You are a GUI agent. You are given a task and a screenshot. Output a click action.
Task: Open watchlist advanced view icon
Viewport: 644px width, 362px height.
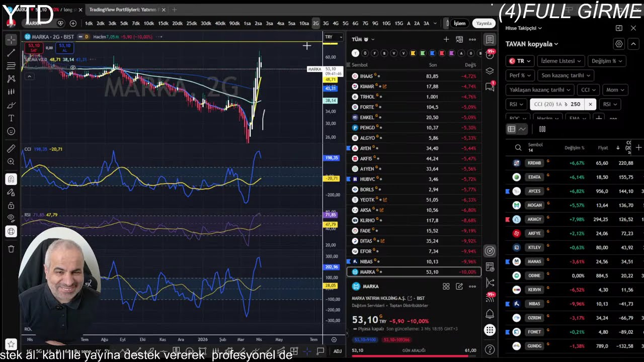pyautogui.click(x=459, y=39)
